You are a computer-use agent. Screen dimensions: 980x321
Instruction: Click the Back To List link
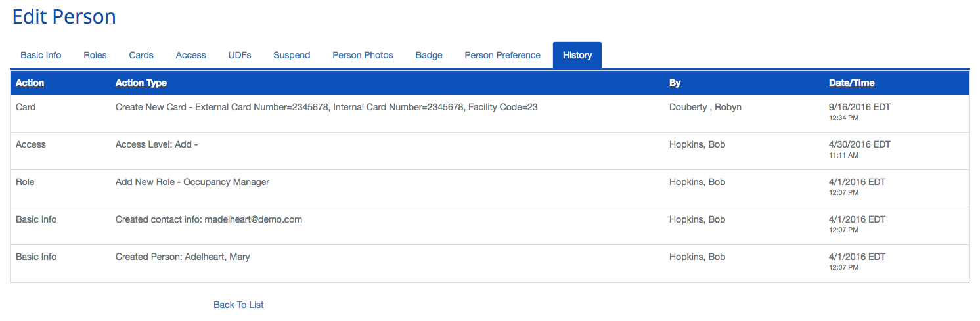point(238,305)
